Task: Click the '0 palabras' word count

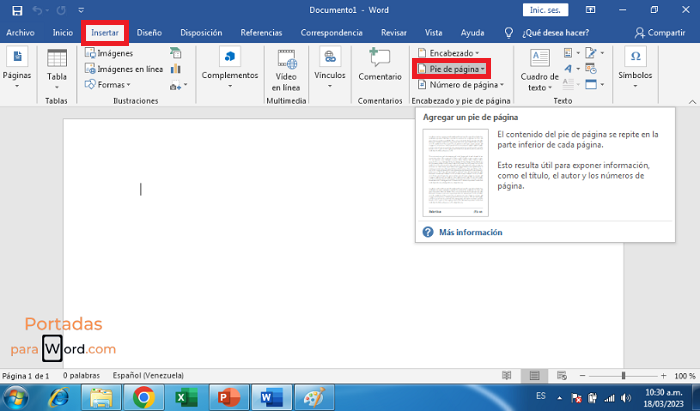Action: point(81,376)
